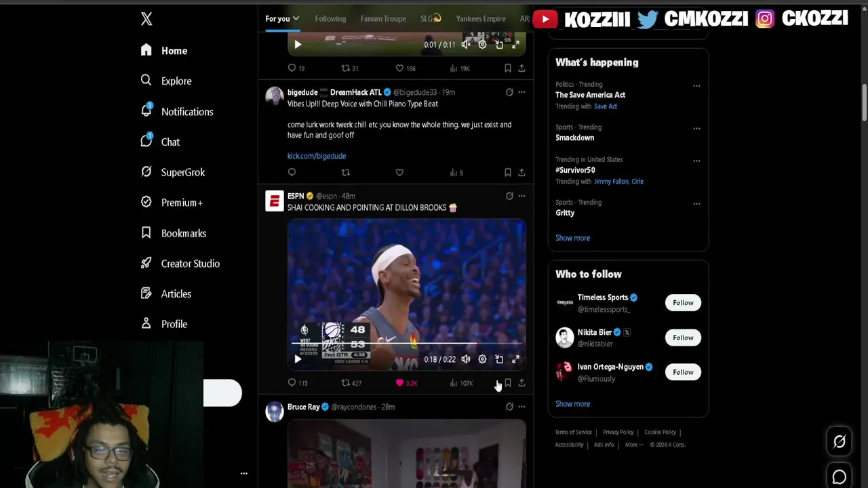Open Articles in the sidebar
The image size is (868, 488).
166,293
